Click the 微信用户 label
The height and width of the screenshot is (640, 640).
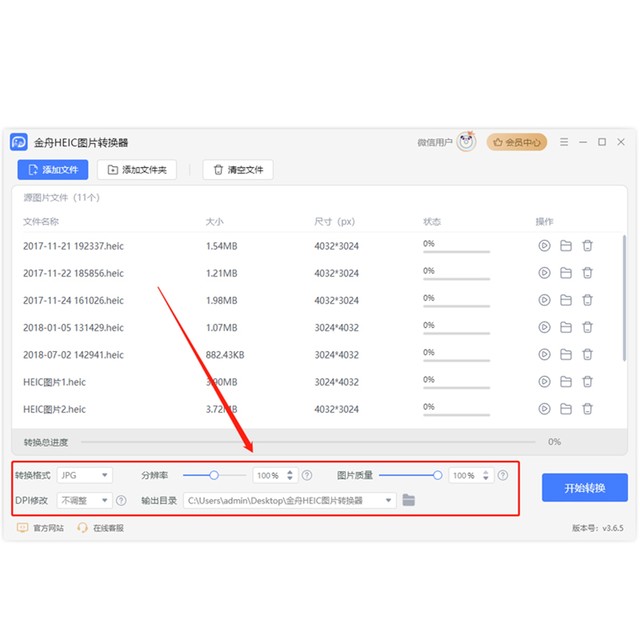(435, 142)
